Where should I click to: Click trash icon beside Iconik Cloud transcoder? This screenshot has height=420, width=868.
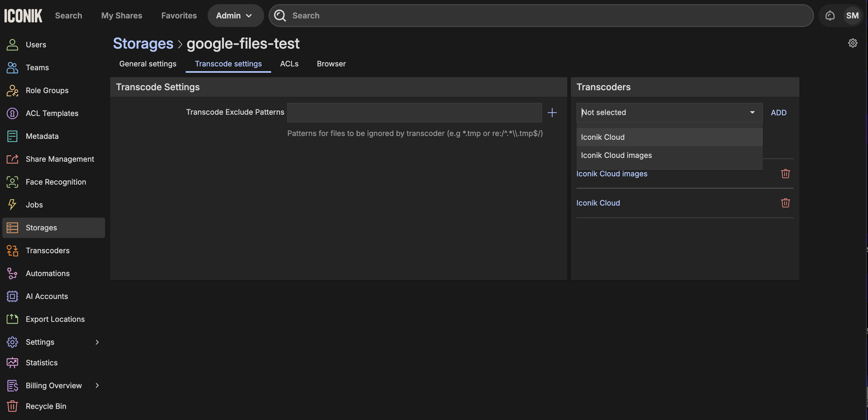click(x=785, y=203)
